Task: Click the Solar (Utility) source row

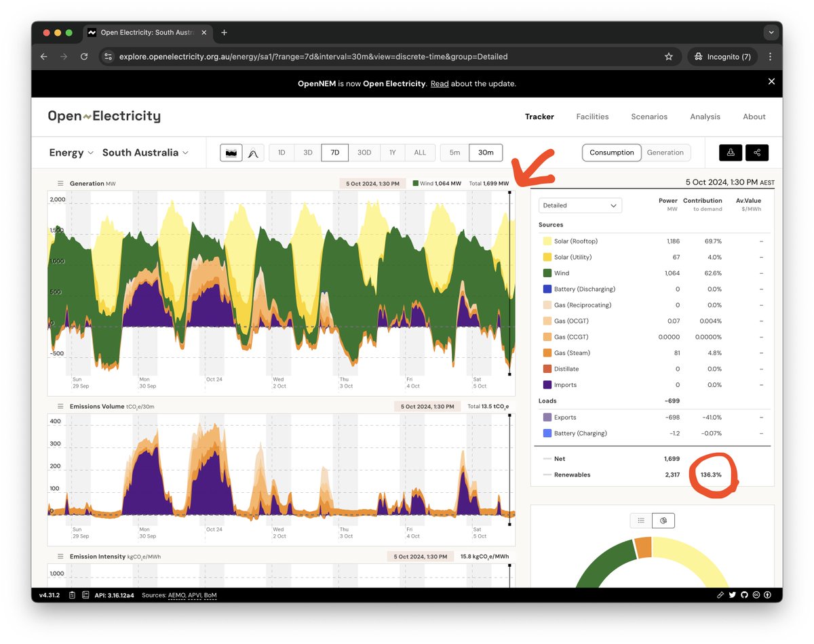Action: [x=655, y=258]
